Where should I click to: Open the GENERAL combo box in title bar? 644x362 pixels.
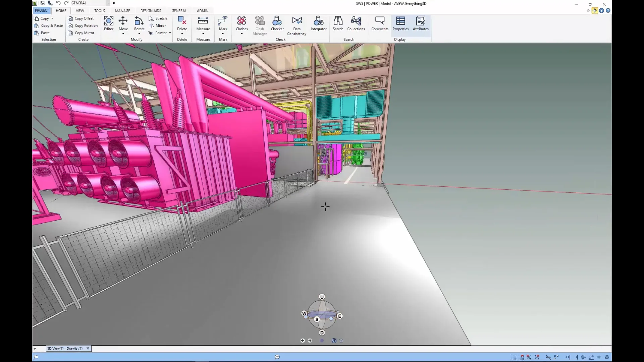[108, 3]
